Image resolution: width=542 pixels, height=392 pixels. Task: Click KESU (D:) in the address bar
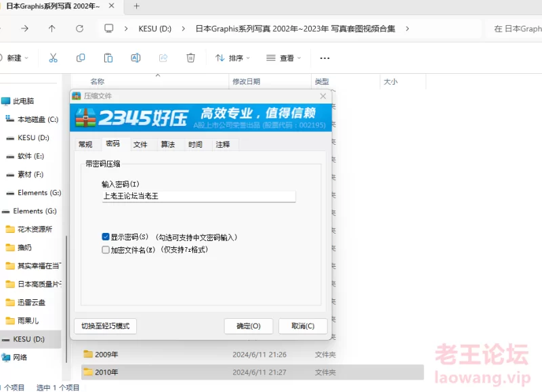click(x=155, y=28)
